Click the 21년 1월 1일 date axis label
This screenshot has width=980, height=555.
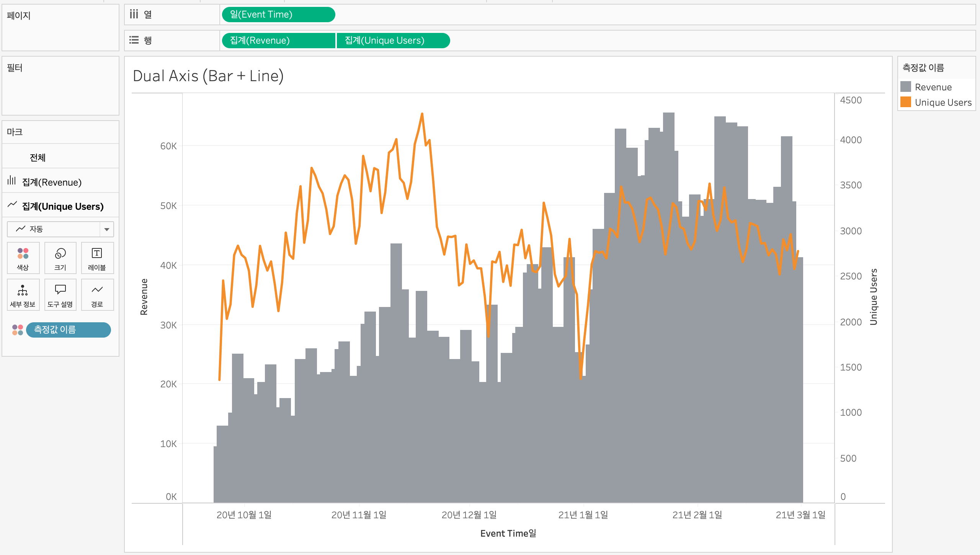click(583, 515)
